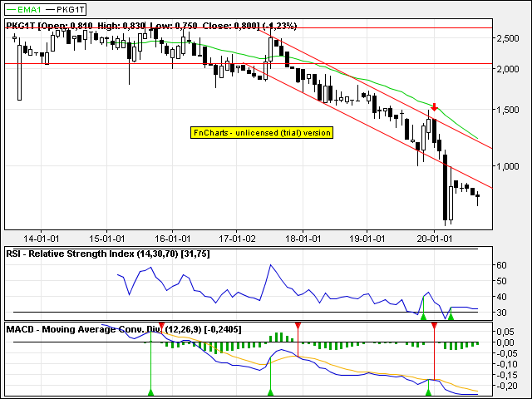Image resolution: width=532 pixels, height=399 pixels.
Task: Click the 18-01-01 date label
Action: 303,239
